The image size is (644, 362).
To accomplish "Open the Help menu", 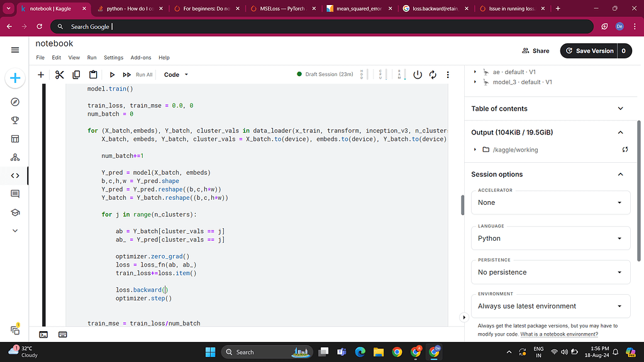I will click(164, 57).
